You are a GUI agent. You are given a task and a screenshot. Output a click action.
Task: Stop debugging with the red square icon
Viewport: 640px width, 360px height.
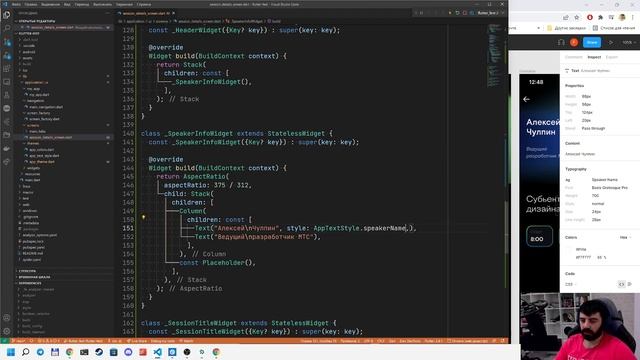(464, 13)
